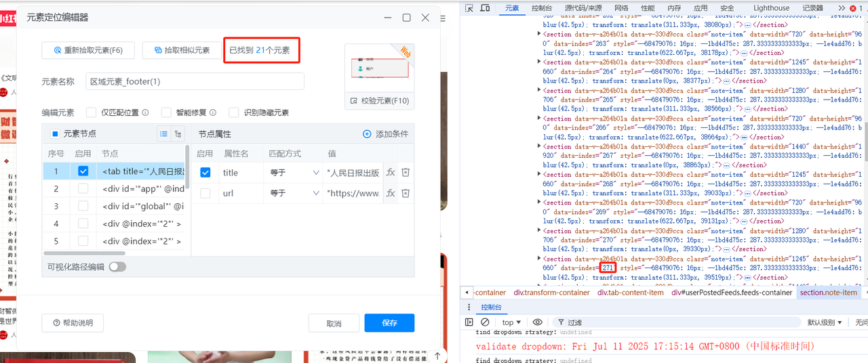The width and height of the screenshot is (868, 363).
Task: Check node row 2 div app checkbox
Action: [x=83, y=189]
